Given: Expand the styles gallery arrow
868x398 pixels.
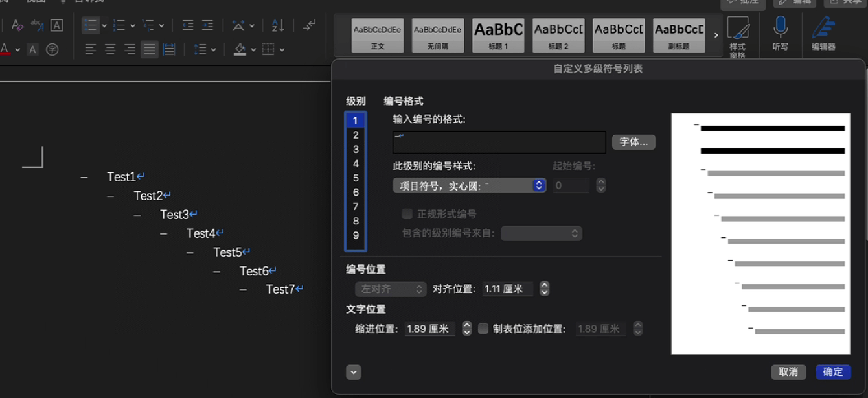Looking at the screenshot, I should pos(716,35).
